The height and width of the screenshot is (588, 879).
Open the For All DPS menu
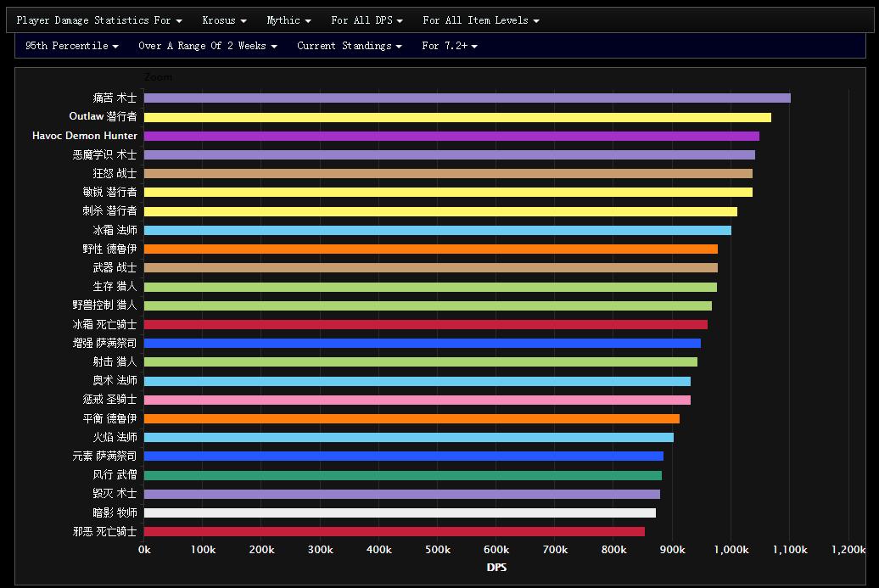tap(367, 20)
